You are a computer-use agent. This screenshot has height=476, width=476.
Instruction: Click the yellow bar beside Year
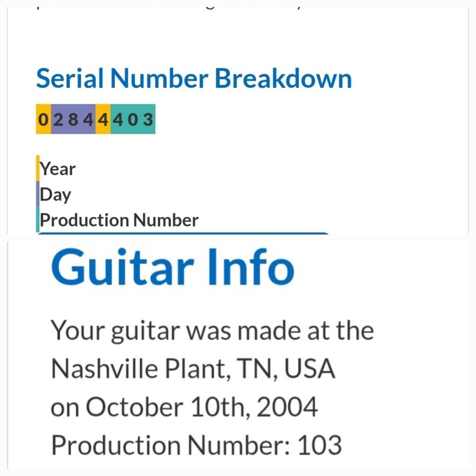(x=38, y=169)
